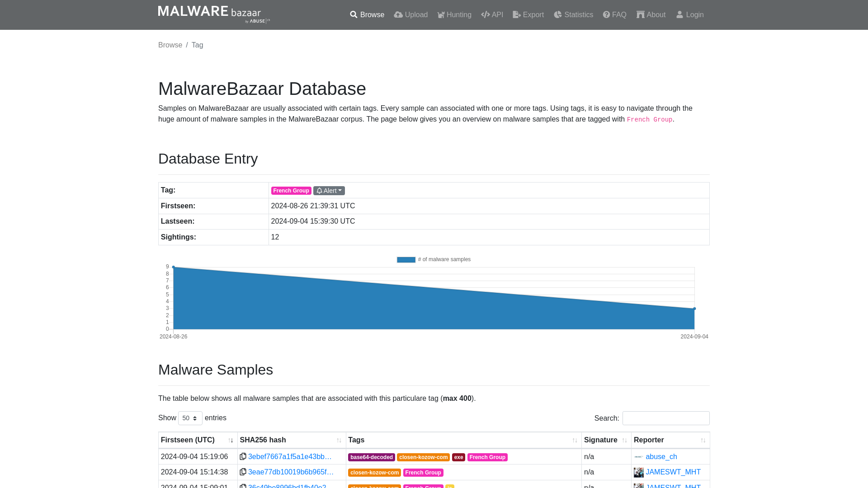Open the Upload page
Screen dimensions: 868x488
pos(410,15)
